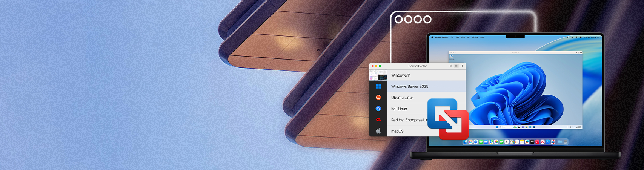Image resolution: width=644 pixels, height=170 pixels.
Task: Select the Red Hat Enterprise Linux entry
Action: [x=409, y=120]
